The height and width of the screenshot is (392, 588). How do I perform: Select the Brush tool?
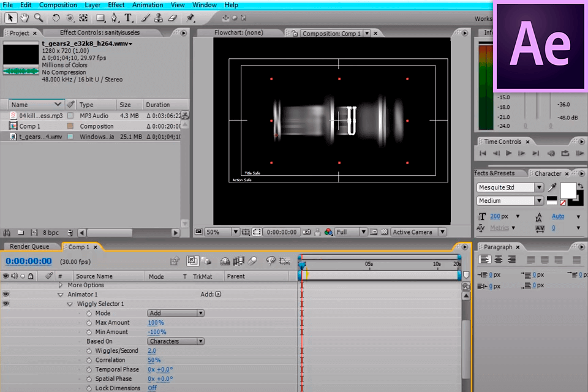click(x=145, y=18)
